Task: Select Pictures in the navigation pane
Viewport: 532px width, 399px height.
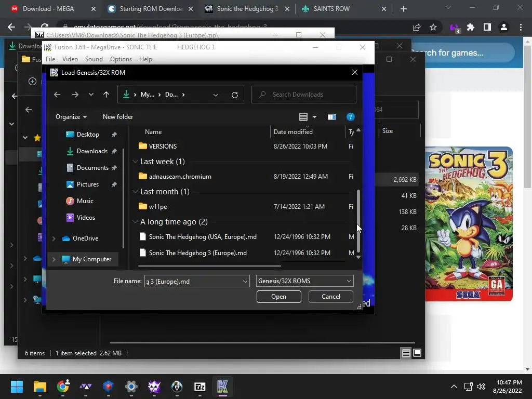Action: pyautogui.click(x=87, y=184)
